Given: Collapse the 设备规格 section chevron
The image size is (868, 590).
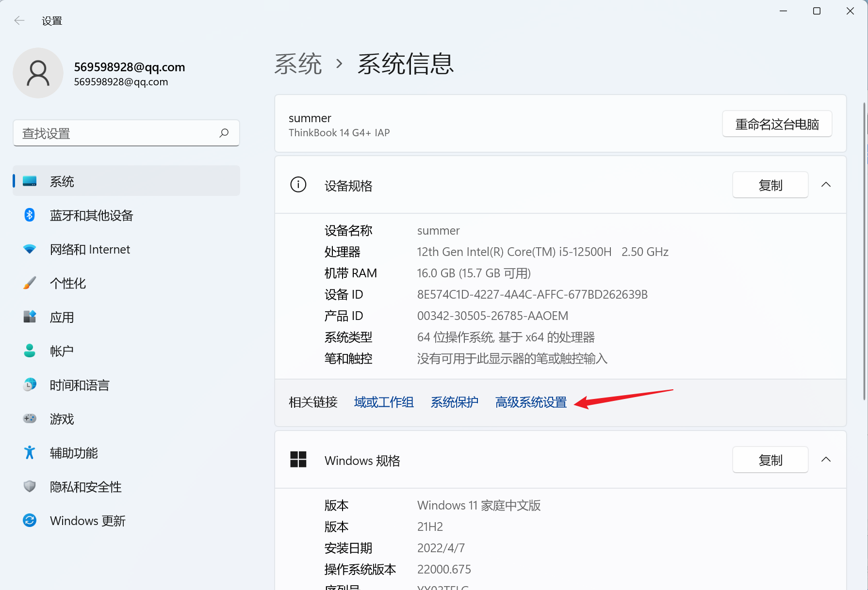Looking at the screenshot, I should 826,185.
